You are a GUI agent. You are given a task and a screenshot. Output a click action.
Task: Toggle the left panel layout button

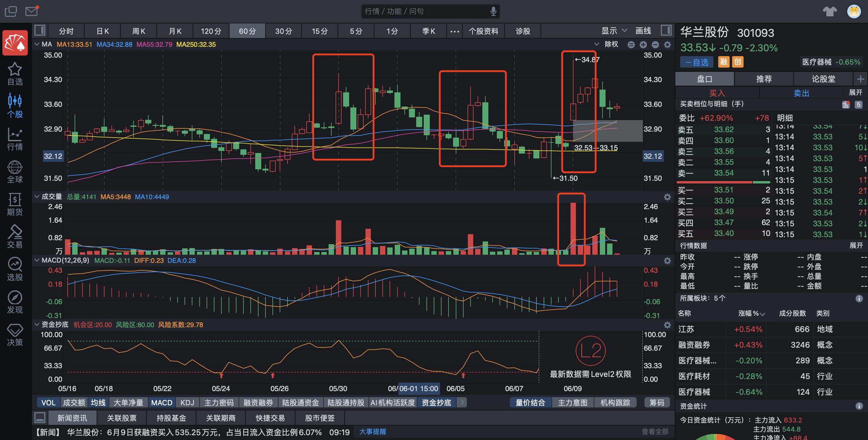tap(40, 31)
